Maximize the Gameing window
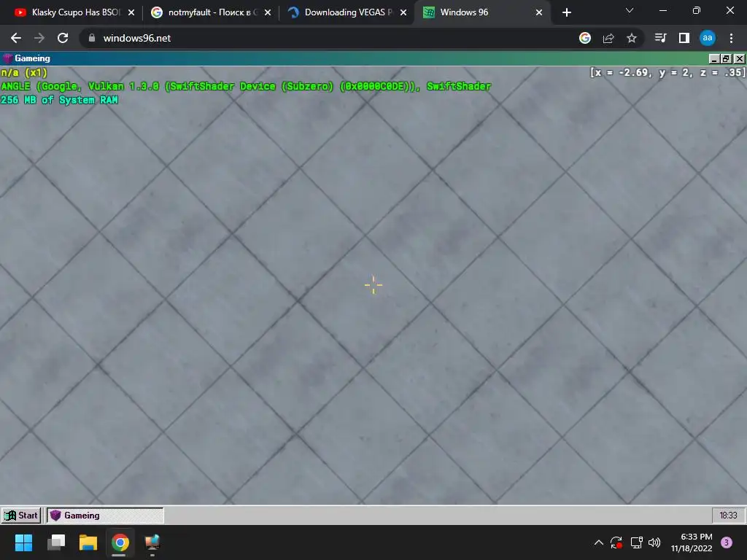747x560 pixels. pyautogui.click(x=726, y=58)
